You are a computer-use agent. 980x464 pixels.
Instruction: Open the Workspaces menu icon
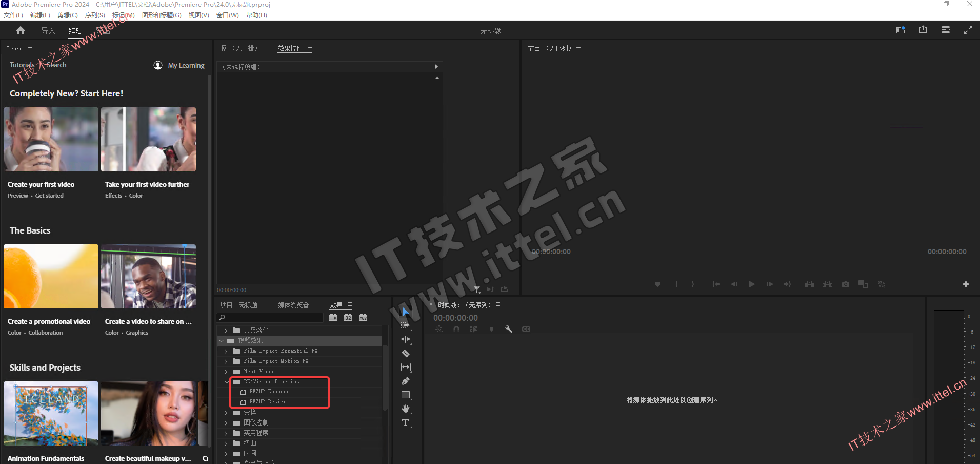946,30
